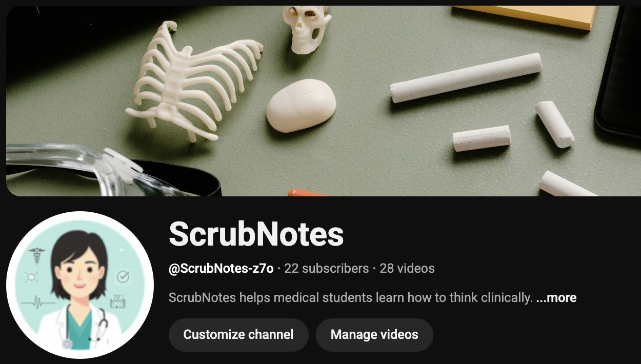This screenshot has width=641, height=364.
Task: Click the virus-like icon in the avatar
Action: click(32, 277)
